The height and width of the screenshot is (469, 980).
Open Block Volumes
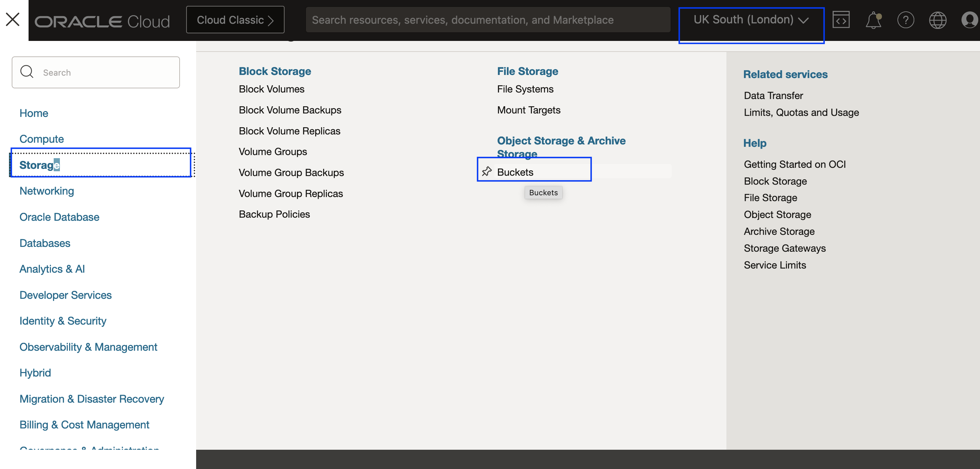tap(271, 89)
